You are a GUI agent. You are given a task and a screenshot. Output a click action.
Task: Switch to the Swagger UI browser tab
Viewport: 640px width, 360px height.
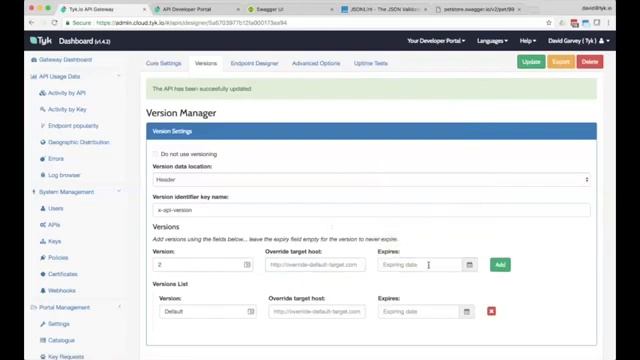click(289, 9)
